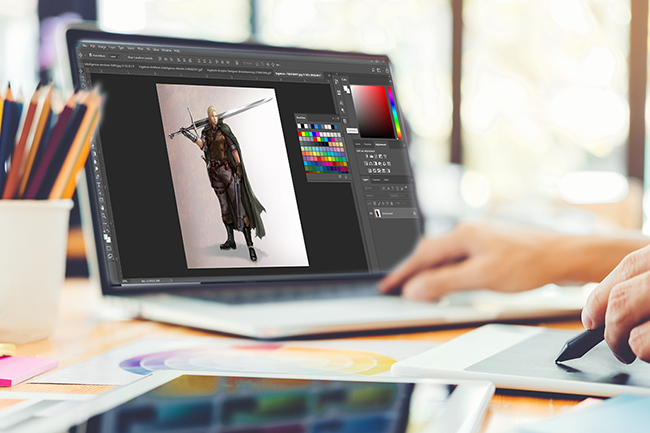Open the Adjustments panel flyout menu
Screen dimensions: 650x433
[404, 145]
